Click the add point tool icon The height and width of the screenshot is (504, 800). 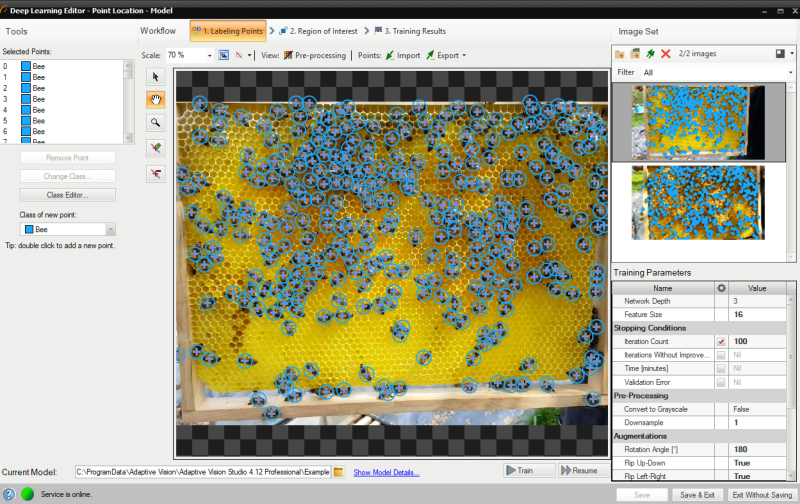tap(155, 147)
